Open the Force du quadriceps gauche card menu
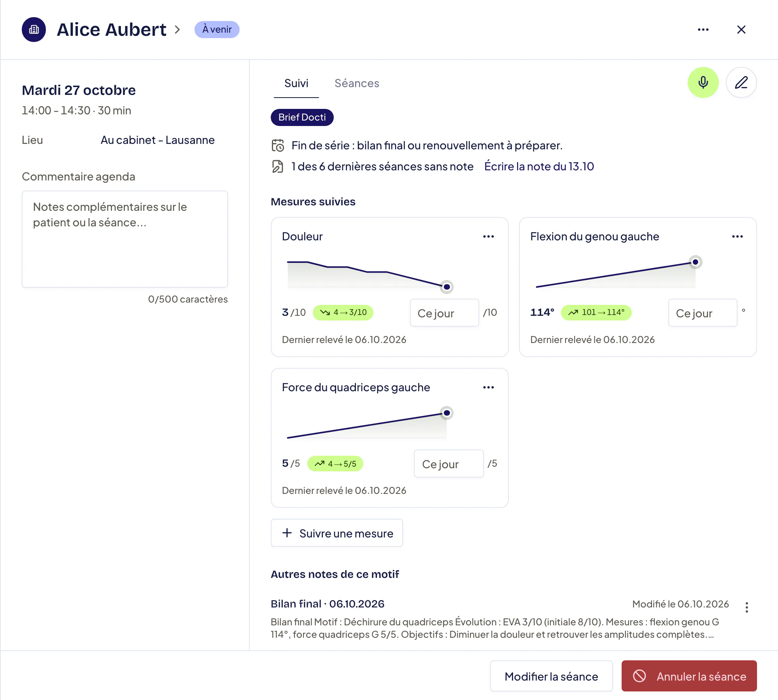The image size is (778, 700). pos(488,387)
